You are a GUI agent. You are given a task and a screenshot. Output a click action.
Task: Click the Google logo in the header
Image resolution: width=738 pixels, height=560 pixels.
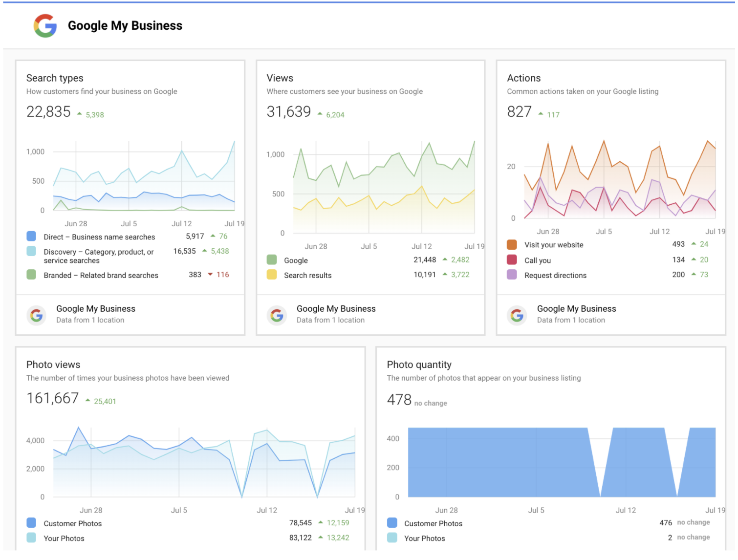pos(45,25)
